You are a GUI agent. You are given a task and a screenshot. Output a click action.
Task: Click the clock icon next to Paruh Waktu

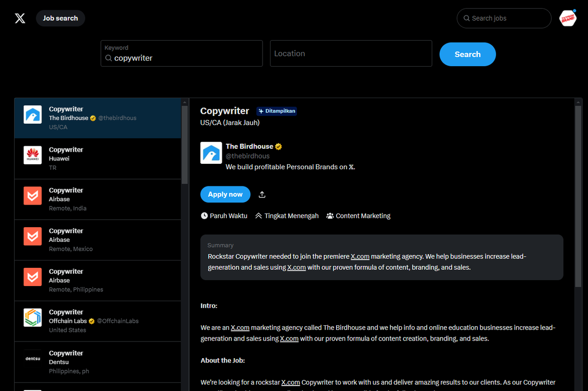[x=204, y=216]
